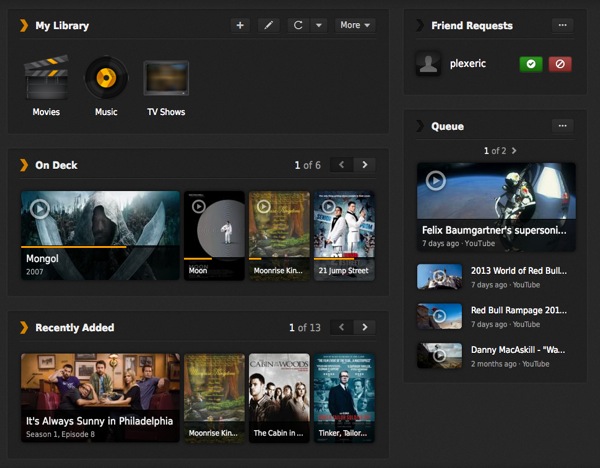This screenshot has width=600, height=468.
Task: Collapse the Queue section arrow
Action: click(x=420, y=126)
